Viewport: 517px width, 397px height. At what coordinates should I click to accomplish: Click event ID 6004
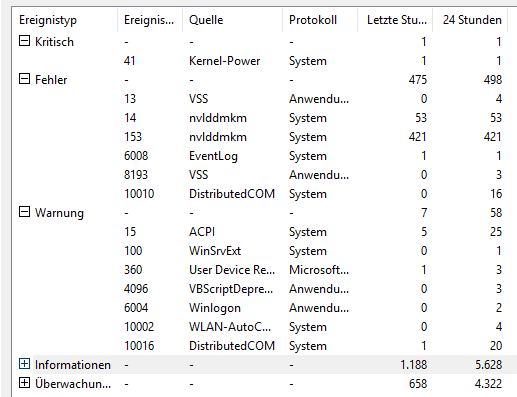pos(136,308)
